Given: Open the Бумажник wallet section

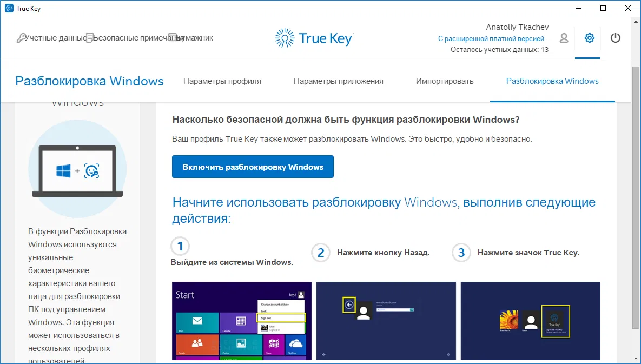Looking at the screenshot, I should [191, 38].
